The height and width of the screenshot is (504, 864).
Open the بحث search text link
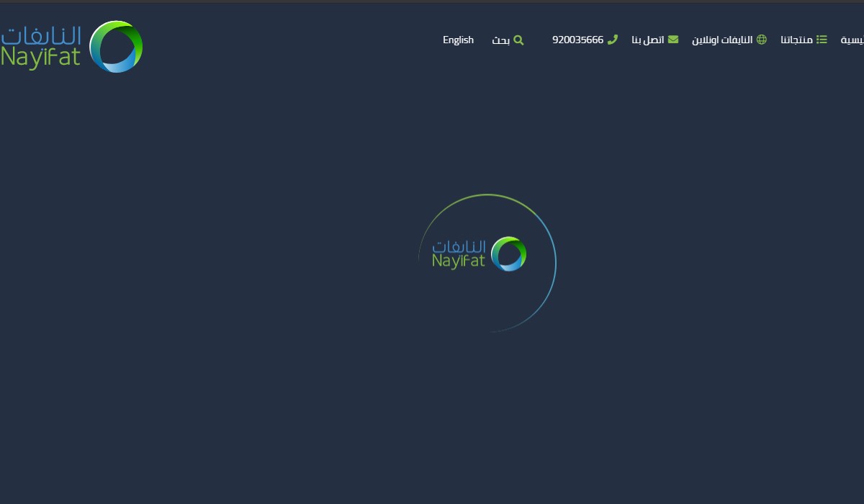pos(500,40)
